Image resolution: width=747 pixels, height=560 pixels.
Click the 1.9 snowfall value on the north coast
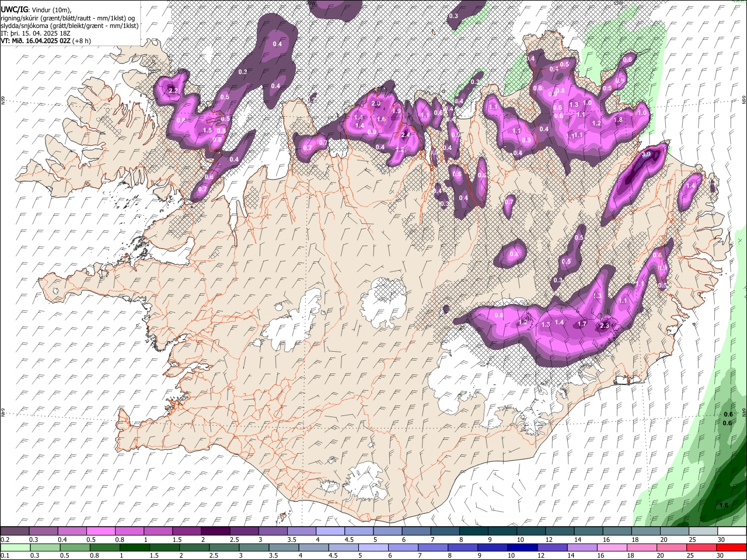396,111
